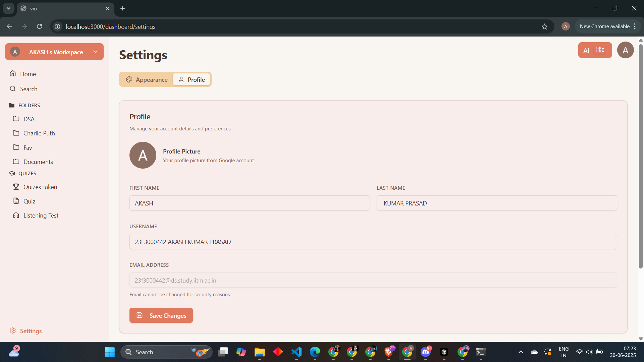Click the Username input field
The image size is (644, 362).
[x=373, y=242]
